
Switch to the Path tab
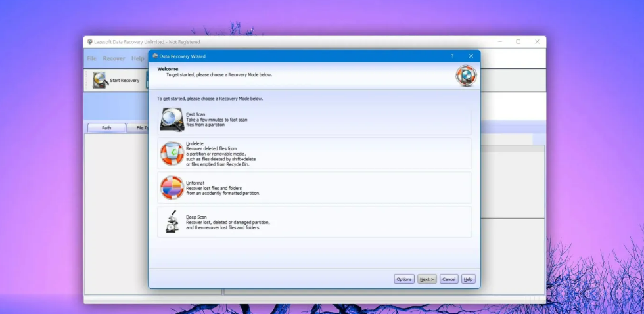click(x=106, y=128)
